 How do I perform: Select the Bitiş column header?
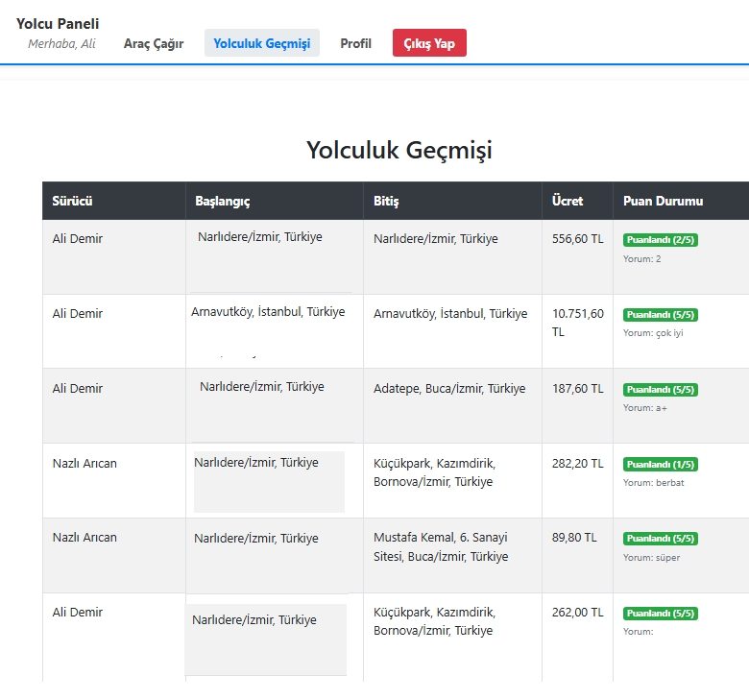coord(386,202)
